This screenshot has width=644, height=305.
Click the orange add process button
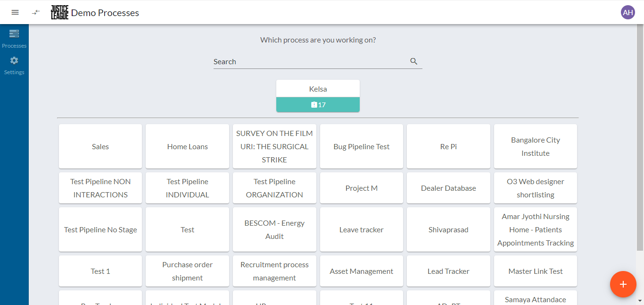623,284
